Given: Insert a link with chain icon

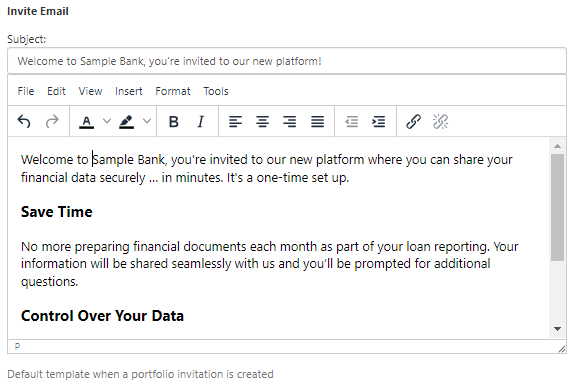Looking at the screenshot, I should [x=413, y=121].
